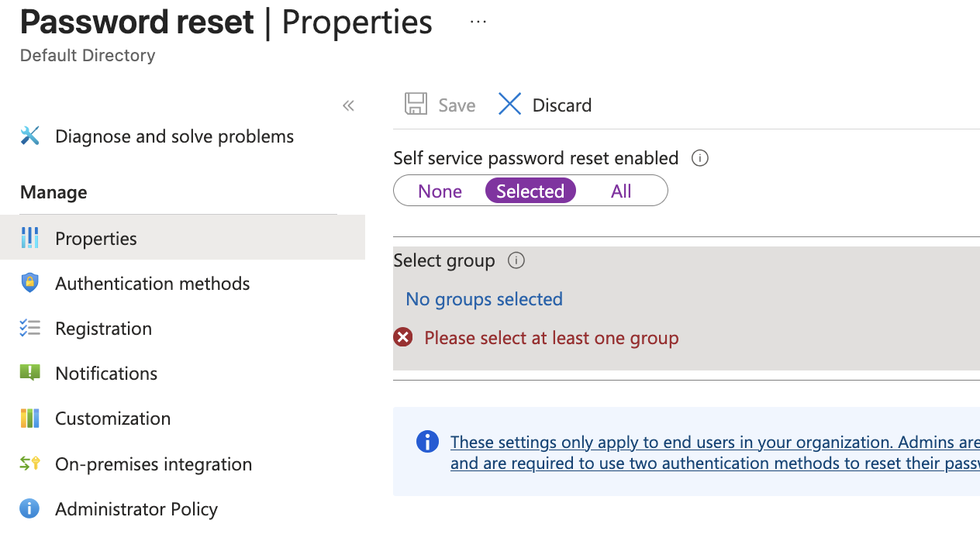Click the Discard X icon

coord(509,105)
